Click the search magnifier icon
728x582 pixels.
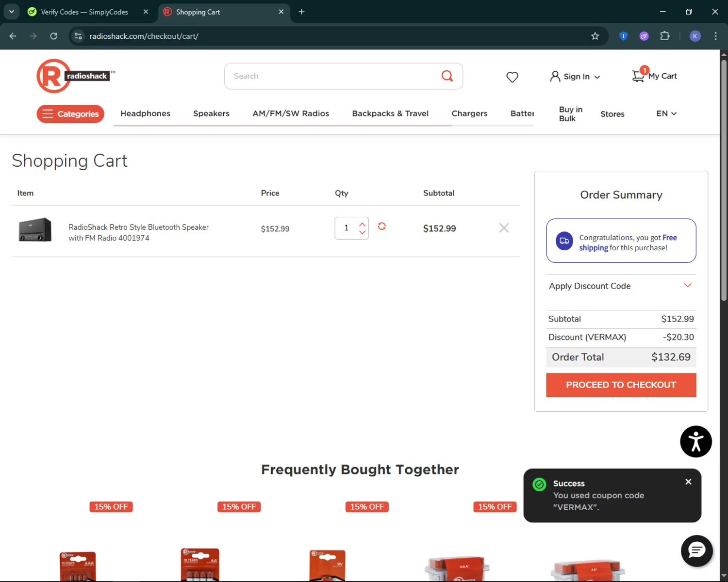tap(447, 76)
